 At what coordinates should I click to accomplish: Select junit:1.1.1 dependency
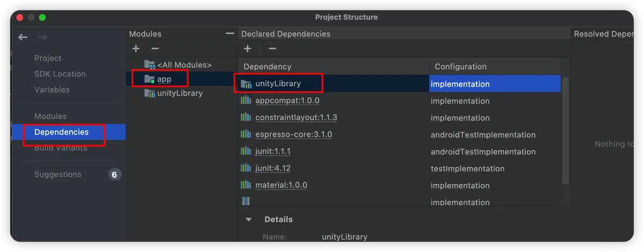click(x=273, y=151)
